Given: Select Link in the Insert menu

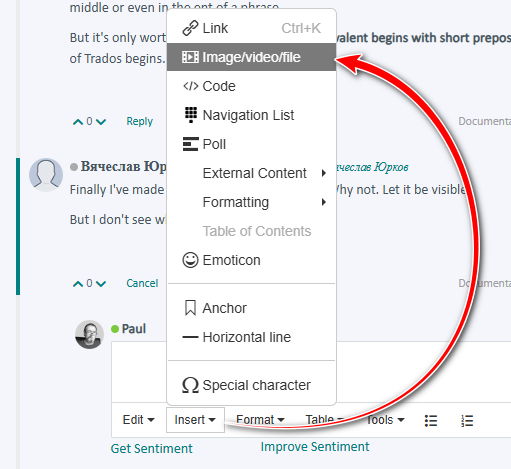Looking at the screenshot, I should click(x=251, y=28).
